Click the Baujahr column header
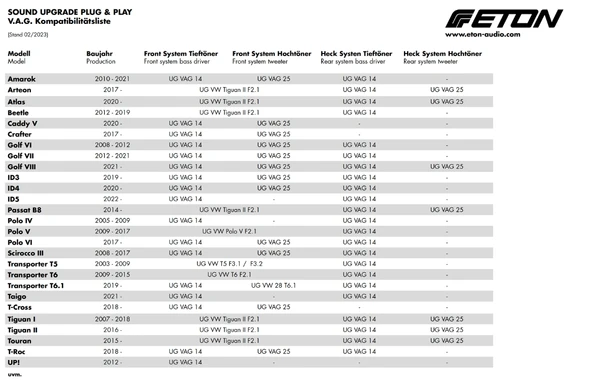The height and width of the screenshot is (380, 592). (x=99, y=53)
